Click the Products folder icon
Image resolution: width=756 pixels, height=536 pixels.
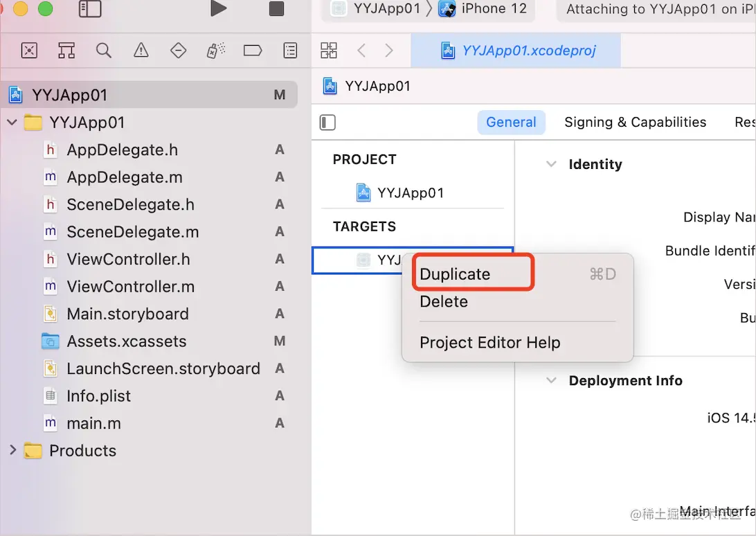pos(33,451)
